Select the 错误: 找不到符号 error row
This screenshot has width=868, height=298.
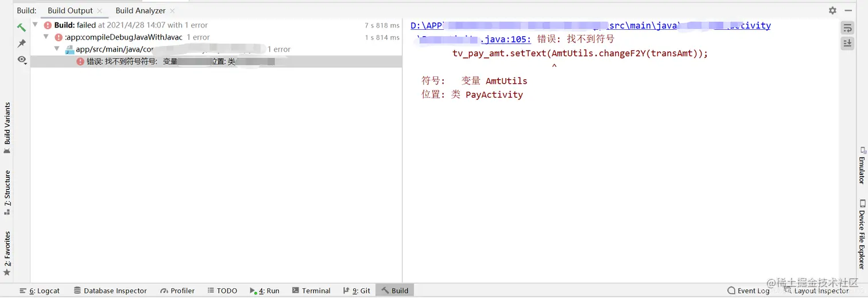216,61
